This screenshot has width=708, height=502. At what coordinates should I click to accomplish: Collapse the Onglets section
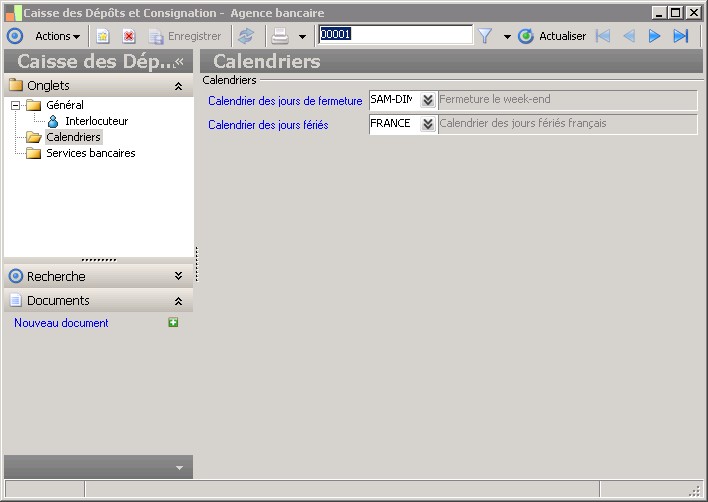click(x=178, y=86)
